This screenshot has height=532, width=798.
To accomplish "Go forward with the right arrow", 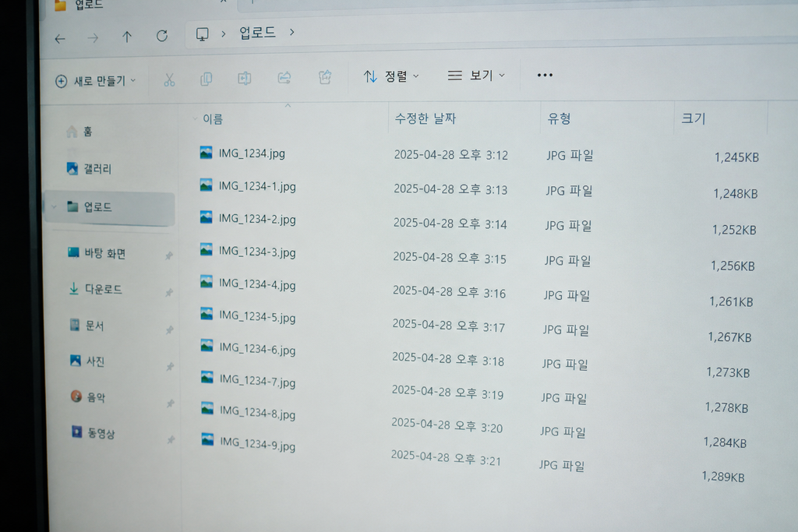I will click(93, 38).
